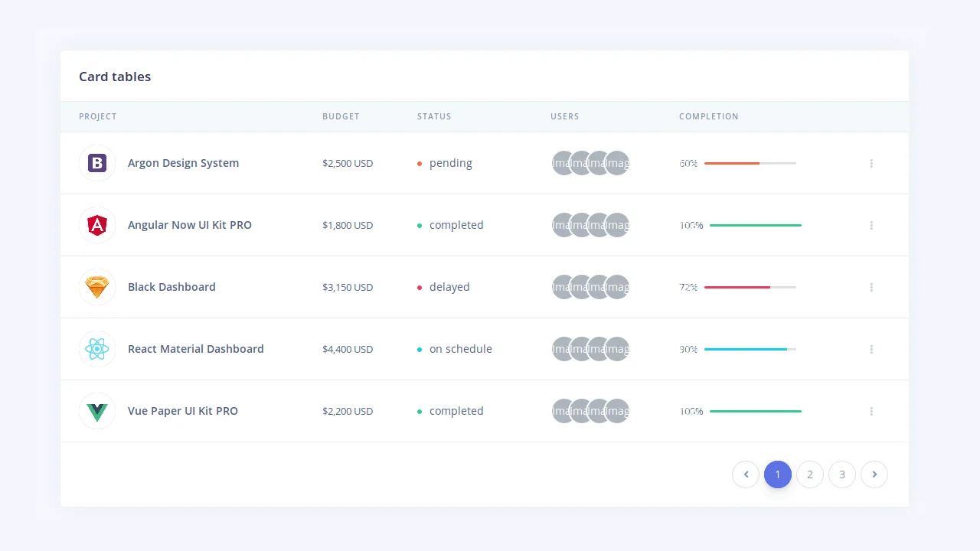Select the React atom logo icon
The width and height of the screenshot is (980, 551).
coord(96,349)
